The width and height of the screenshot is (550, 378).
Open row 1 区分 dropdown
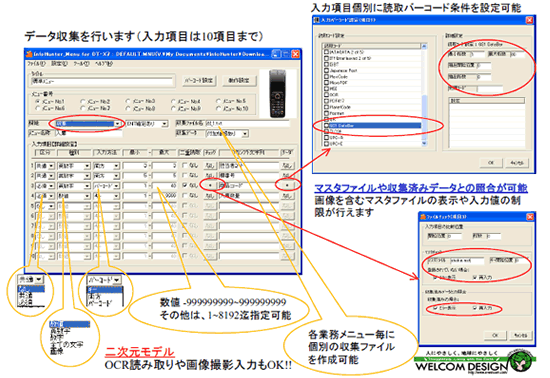coord(45,166)
